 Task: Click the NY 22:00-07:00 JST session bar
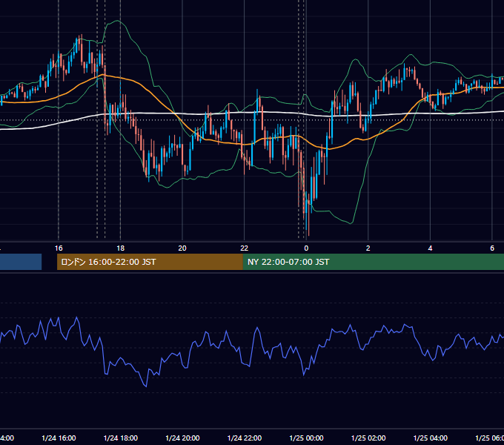374,262
